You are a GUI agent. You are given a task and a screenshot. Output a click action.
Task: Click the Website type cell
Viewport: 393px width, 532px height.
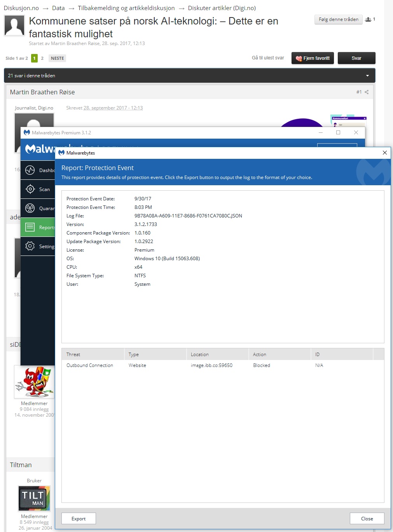pos(137,365)
